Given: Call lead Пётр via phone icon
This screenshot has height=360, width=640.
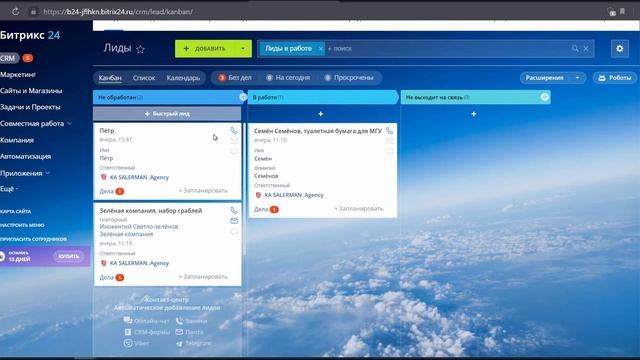Looking at the screenshot, I should [234, 130].
